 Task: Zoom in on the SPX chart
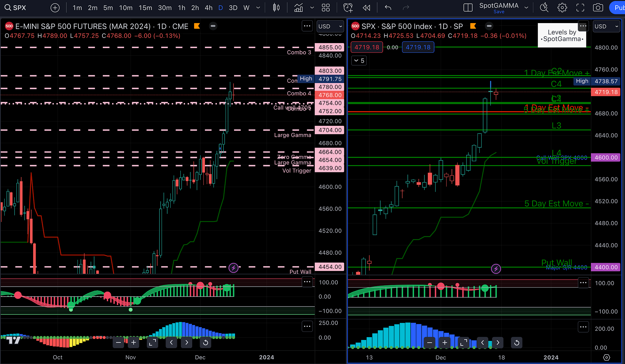pos(445,342)
